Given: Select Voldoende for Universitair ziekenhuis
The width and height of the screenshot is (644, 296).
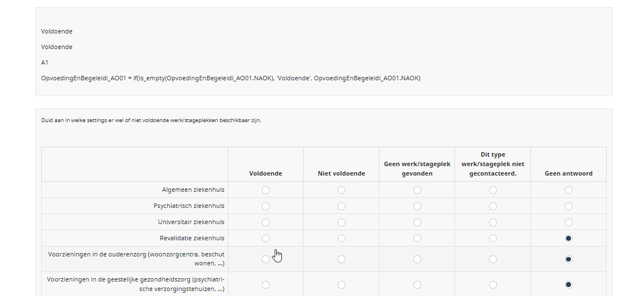Looking at the screenshot, I should point(266,222).
